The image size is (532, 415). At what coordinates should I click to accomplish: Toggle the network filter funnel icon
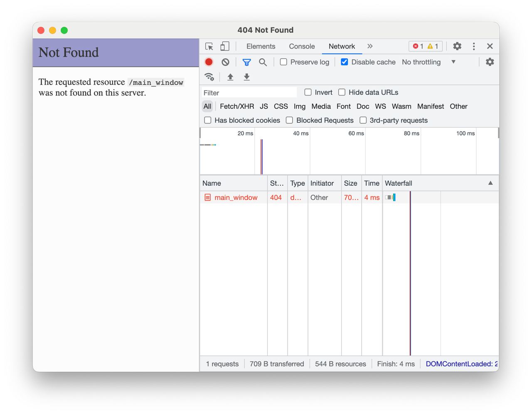pos(246,62)
